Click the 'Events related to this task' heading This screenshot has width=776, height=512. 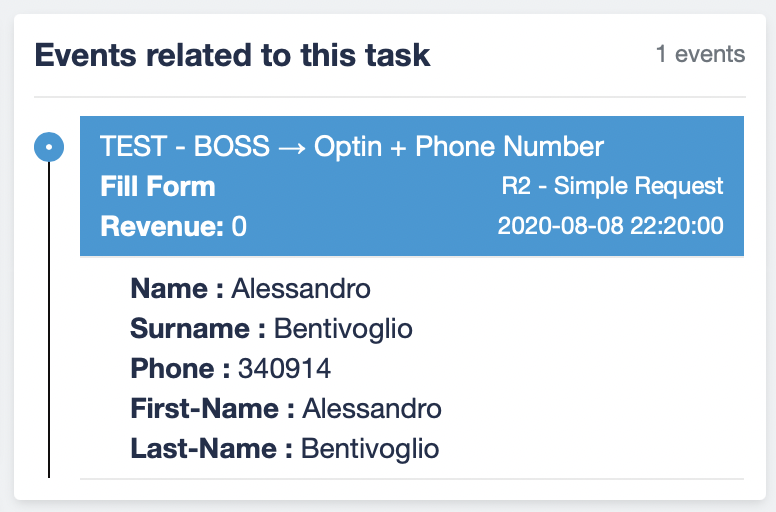click(232, 55)
